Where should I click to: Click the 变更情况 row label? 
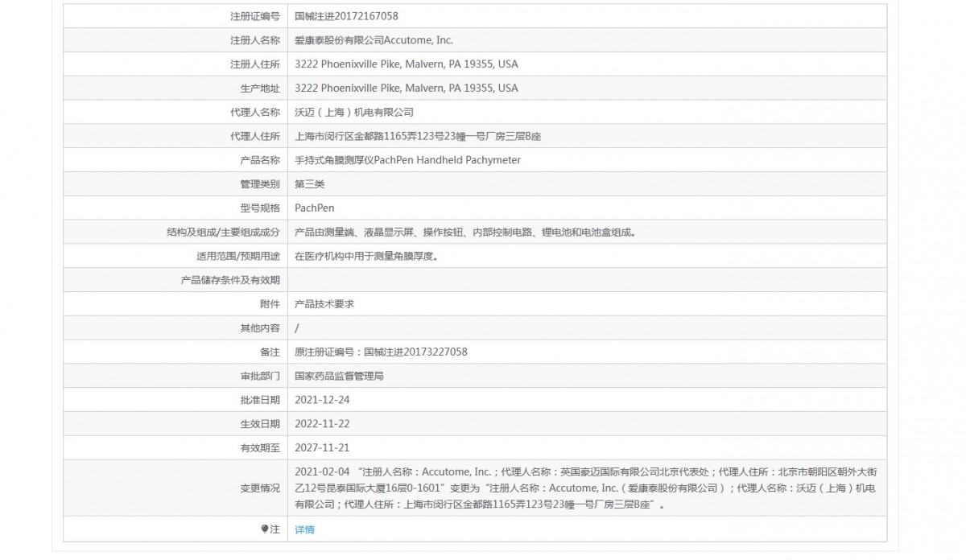(260, 488)
